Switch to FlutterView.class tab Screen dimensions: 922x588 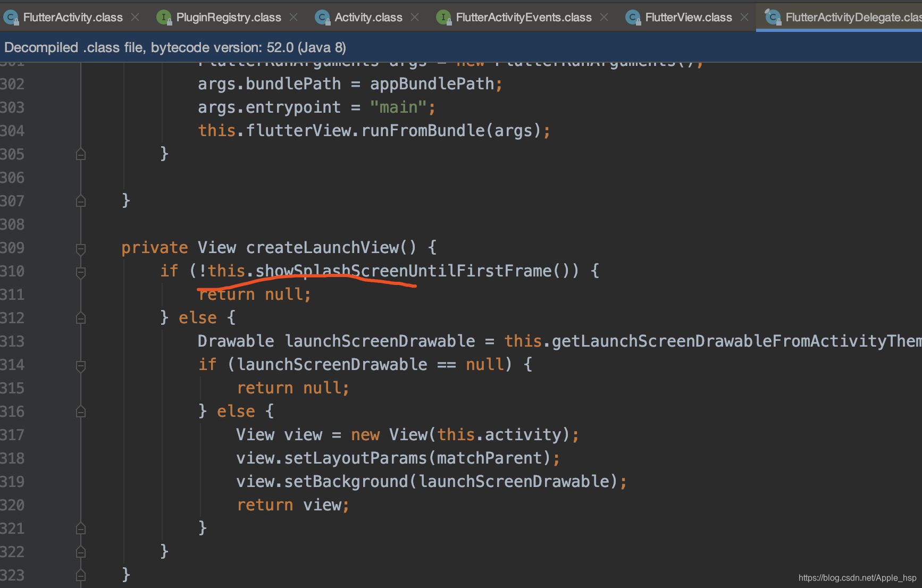click(x=689, y=18)
